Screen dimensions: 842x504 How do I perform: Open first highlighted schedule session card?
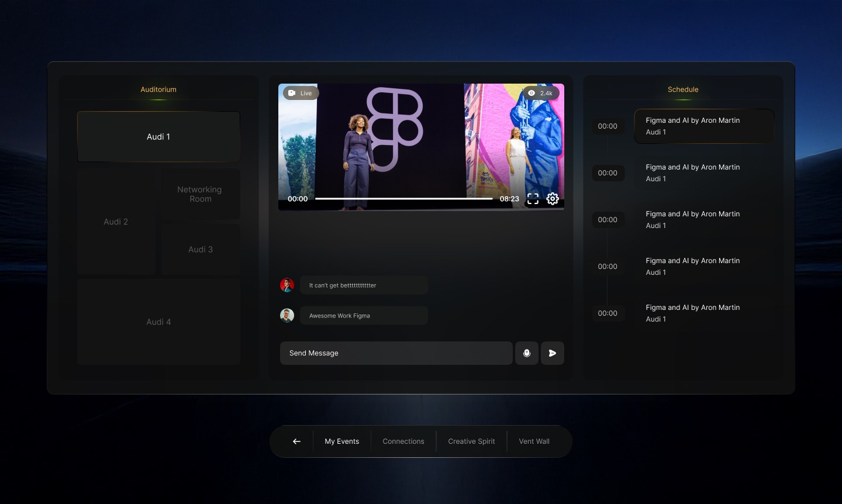pos(704,126)
